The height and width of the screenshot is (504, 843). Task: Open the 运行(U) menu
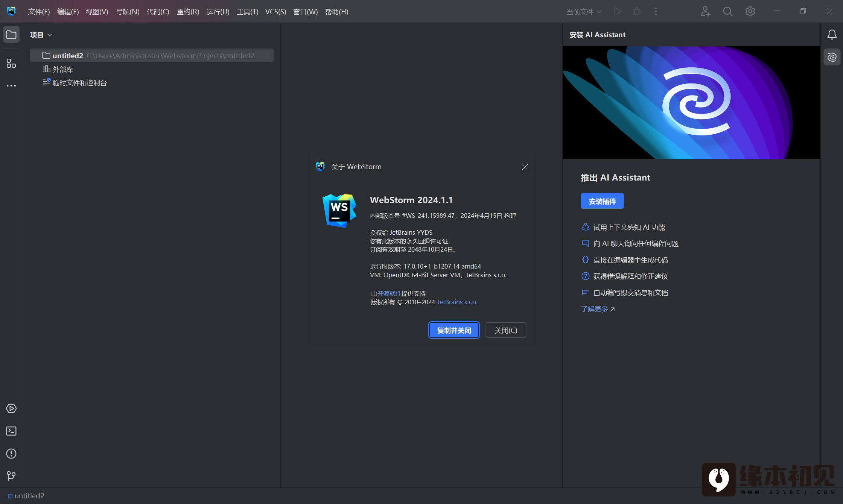pyautogui.click(x=218, y=12)
